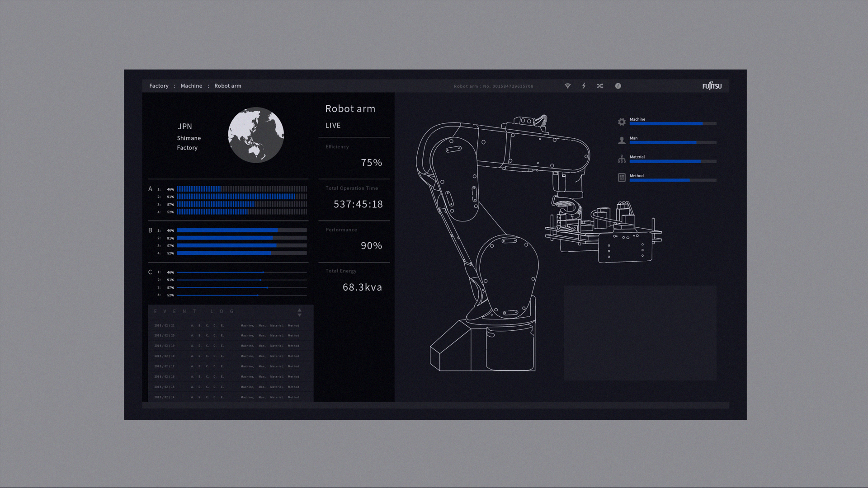Go to Machine in breadcrumb
This screenshot has height=488, width=868.
[x=191, y=86]
